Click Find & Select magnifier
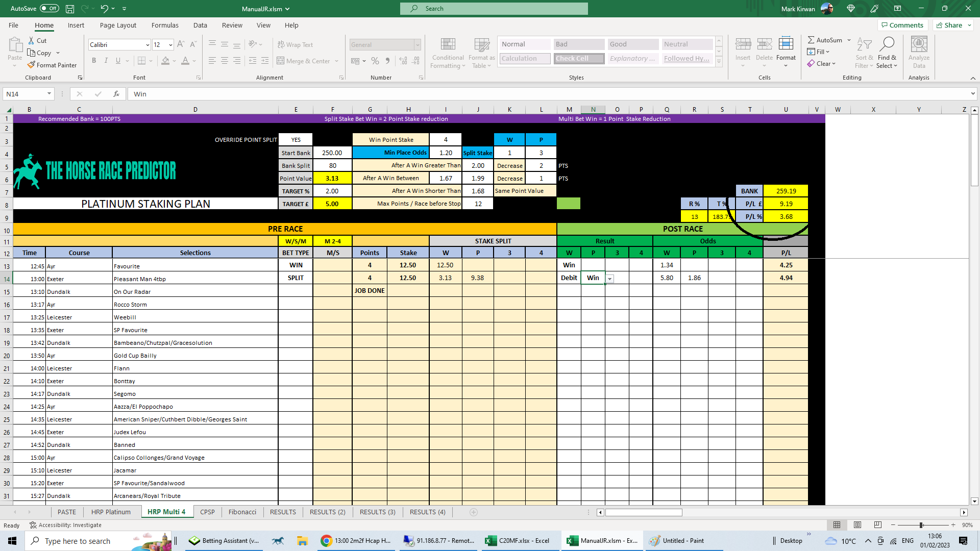Screen dimensions: 980x551 coord(887,53)
